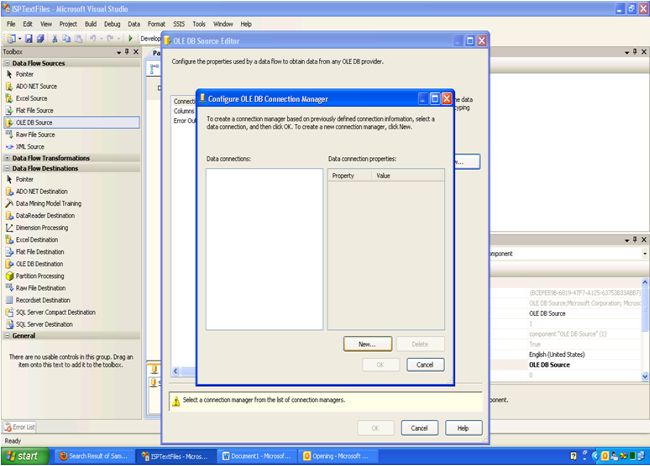Select the Raw File Destination item

[41, 288]
